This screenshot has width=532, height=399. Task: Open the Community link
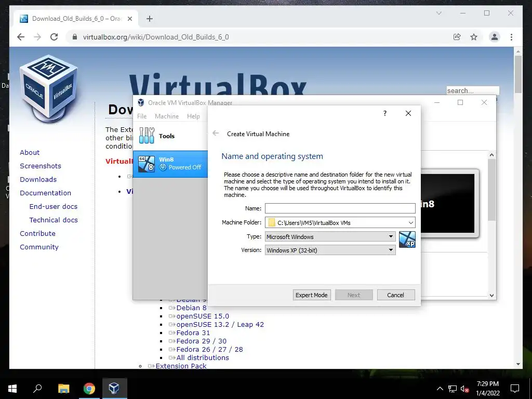39,247
